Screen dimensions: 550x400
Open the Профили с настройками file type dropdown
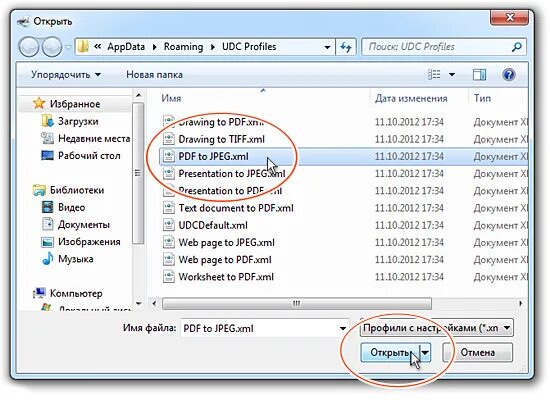(437, 328)
